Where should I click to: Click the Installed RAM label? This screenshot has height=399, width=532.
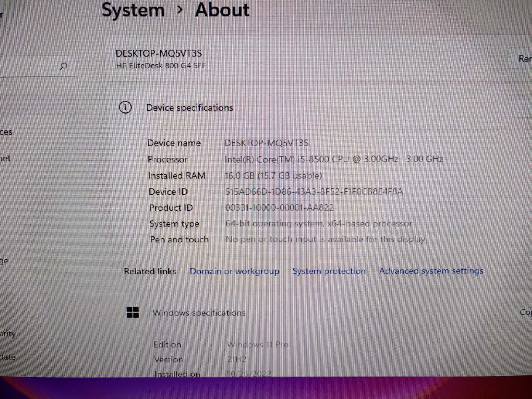177,175
